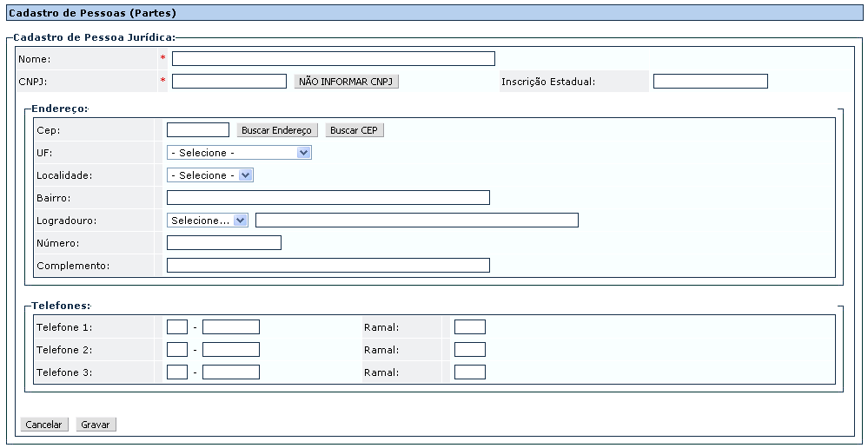Click Telefone 1 area code box
The image size is (868, 448).
[177, 326]
